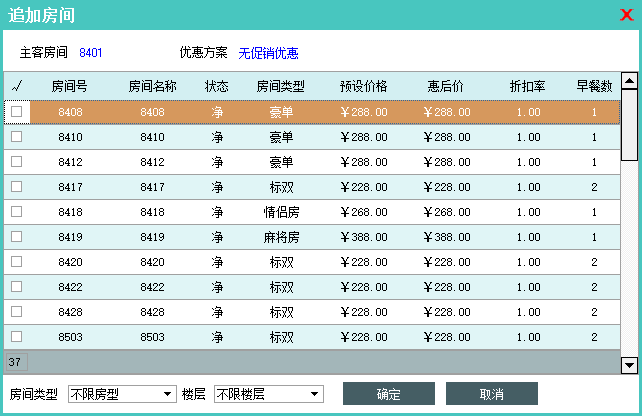Tick the checkbox for room 8410
The width and height of the screenshot is (642, 416).
tap(16, 136)
